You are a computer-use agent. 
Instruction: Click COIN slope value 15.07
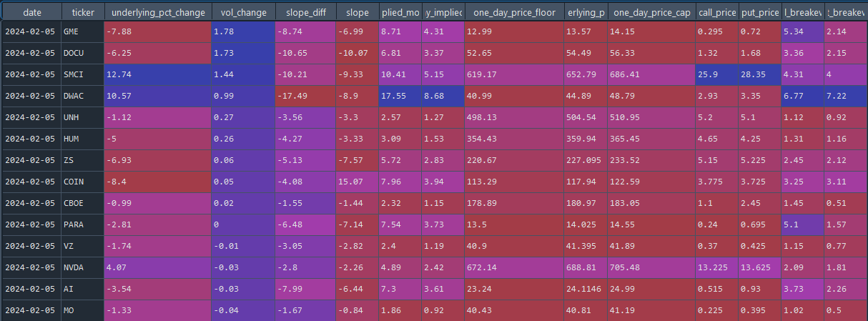[357, 182]
